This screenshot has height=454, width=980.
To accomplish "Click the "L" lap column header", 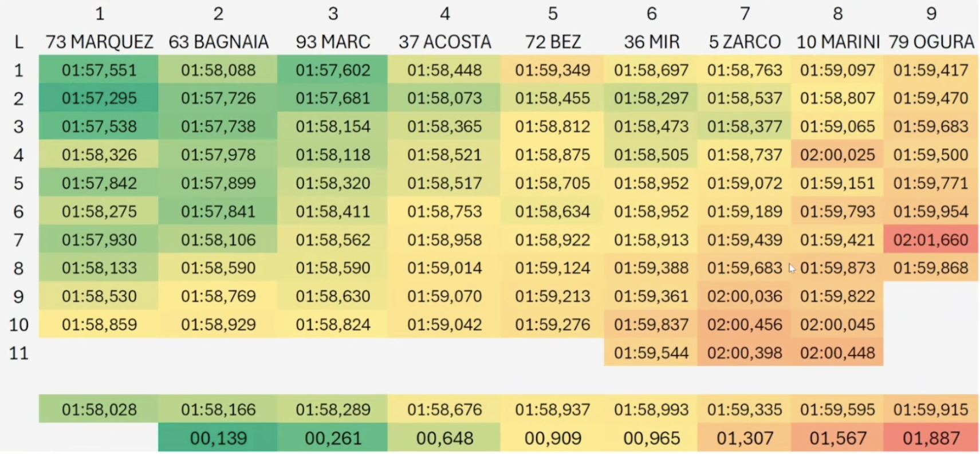I will [18, 42].
